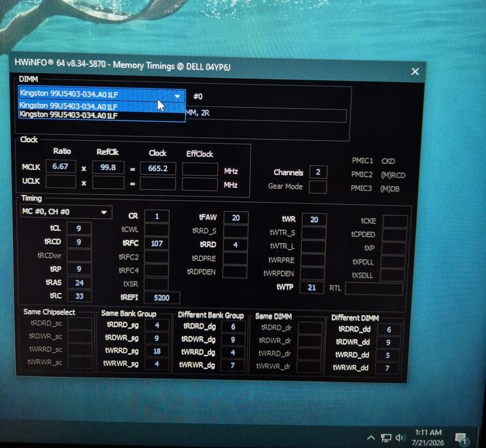Click the tRFC value showing 107
The width and height of the screenshot is (486, 448).
click(x=156, y=244)
